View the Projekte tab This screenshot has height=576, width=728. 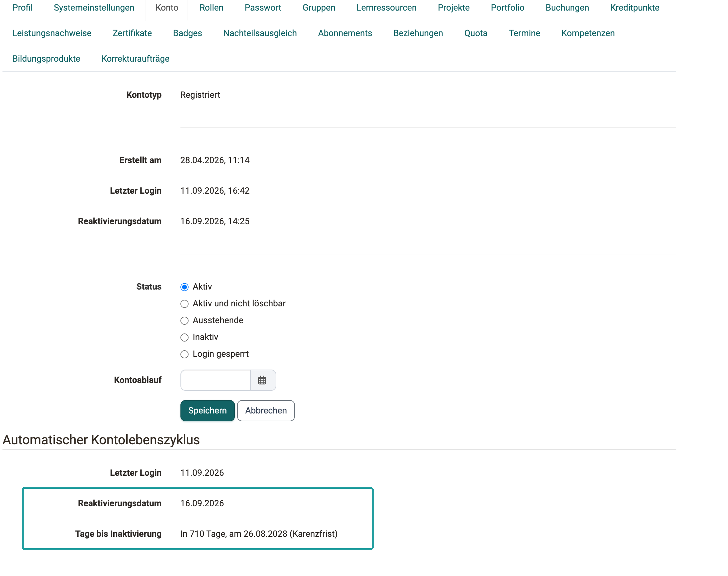pyautogui.click(x=453, y=8)
